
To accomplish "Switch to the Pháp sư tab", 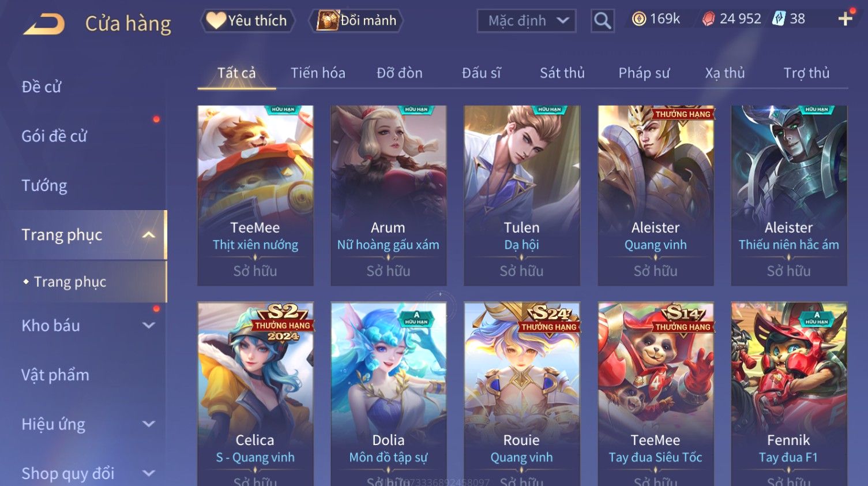I will coord(644,73).
